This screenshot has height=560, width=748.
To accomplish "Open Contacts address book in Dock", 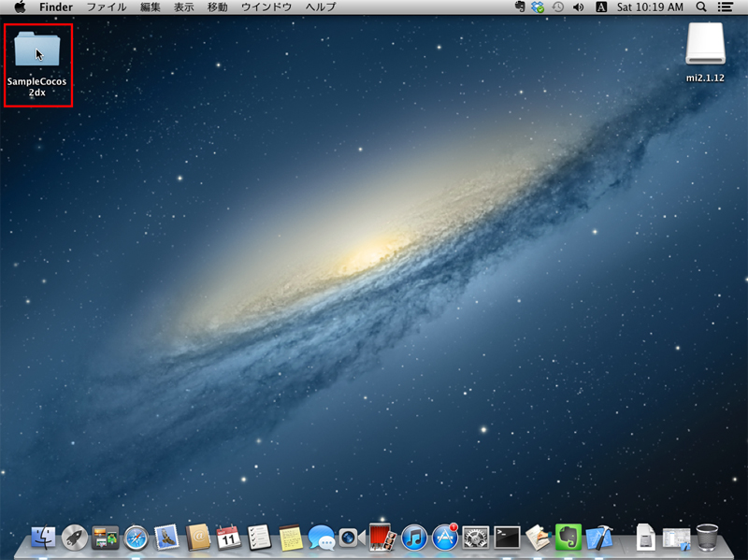I will pos(197,538).
